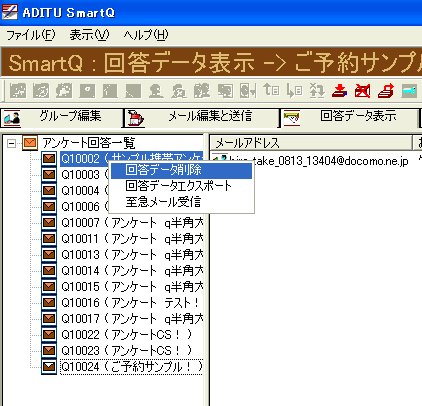Select the Q10022 (アンケートCS！) row
Screen dimensions: 422x406
127,334
